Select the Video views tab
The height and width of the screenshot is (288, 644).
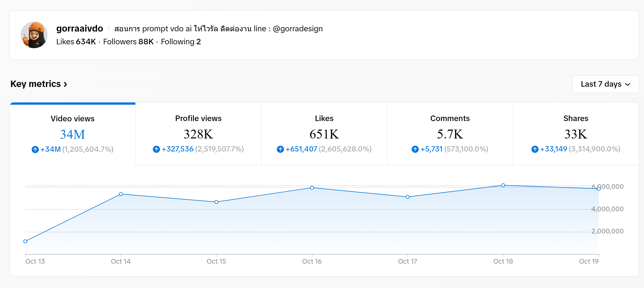[73, 134]
